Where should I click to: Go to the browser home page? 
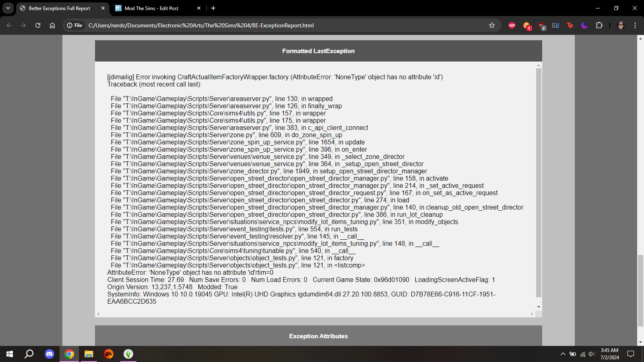(x=52, y=25)
